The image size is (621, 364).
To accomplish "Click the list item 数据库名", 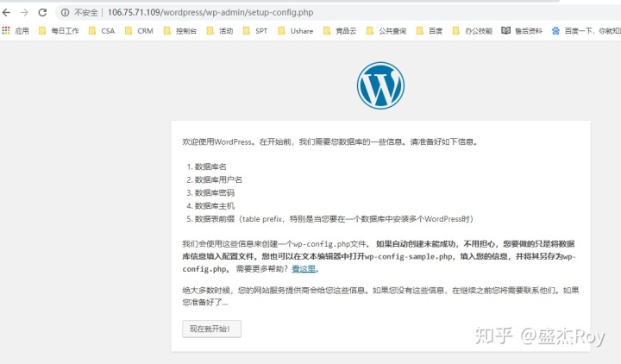I will pyautogui.click(x=210, y=166).
